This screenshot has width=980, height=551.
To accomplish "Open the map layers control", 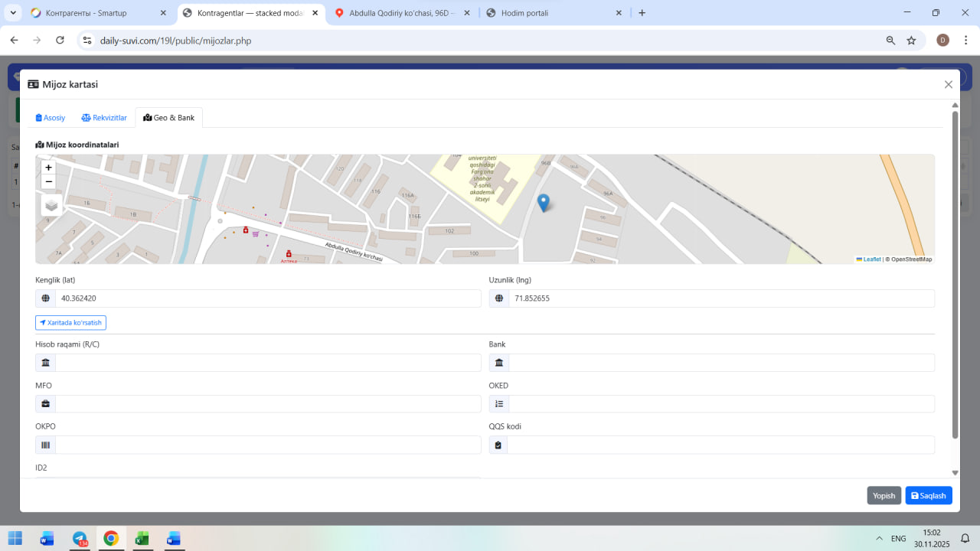I will coord(52,205).
